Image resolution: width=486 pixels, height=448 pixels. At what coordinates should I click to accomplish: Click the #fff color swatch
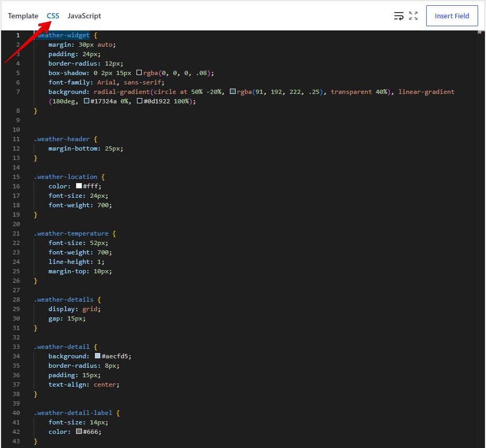79,186
